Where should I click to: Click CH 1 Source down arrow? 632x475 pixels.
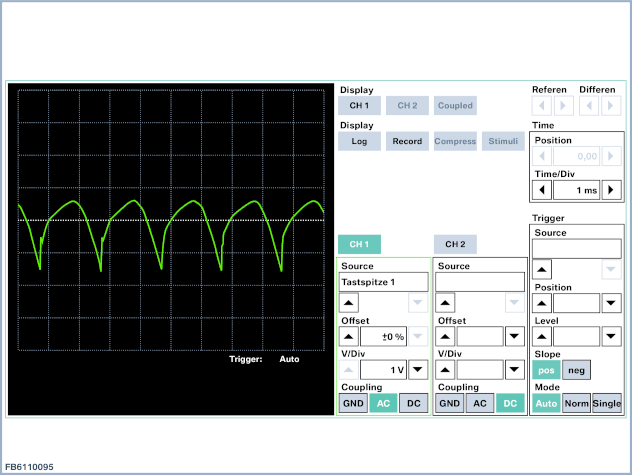[x=418, y=303]
